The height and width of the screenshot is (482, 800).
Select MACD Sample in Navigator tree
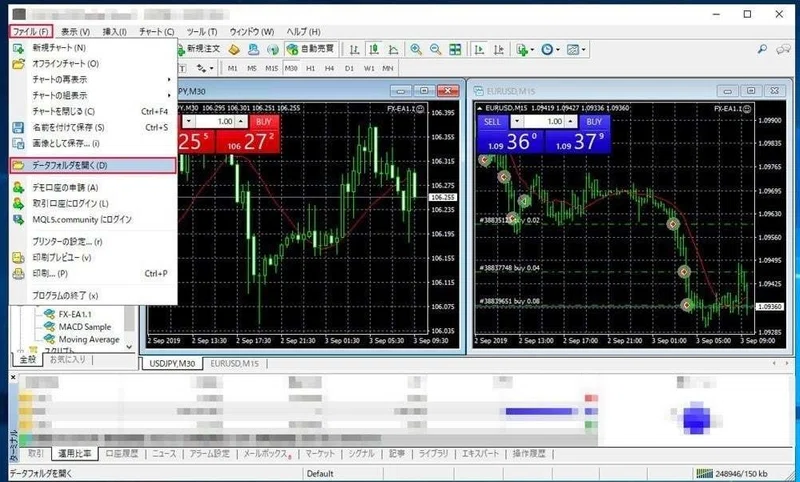coord(85,327)
